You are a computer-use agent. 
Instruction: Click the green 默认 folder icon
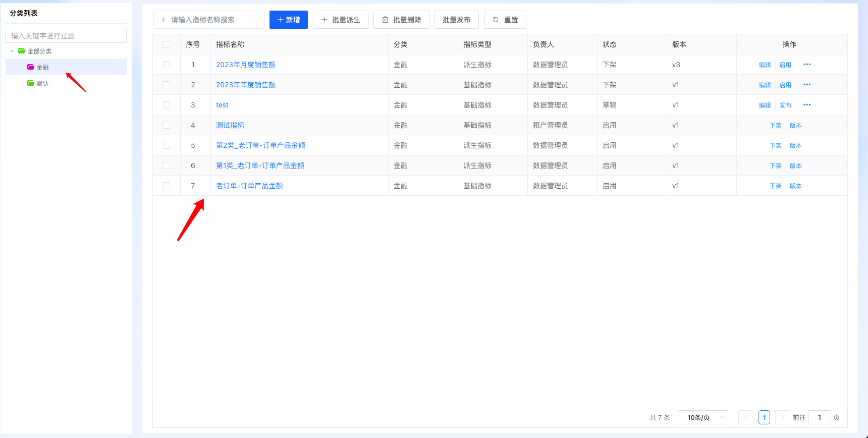tap(31, 83)
